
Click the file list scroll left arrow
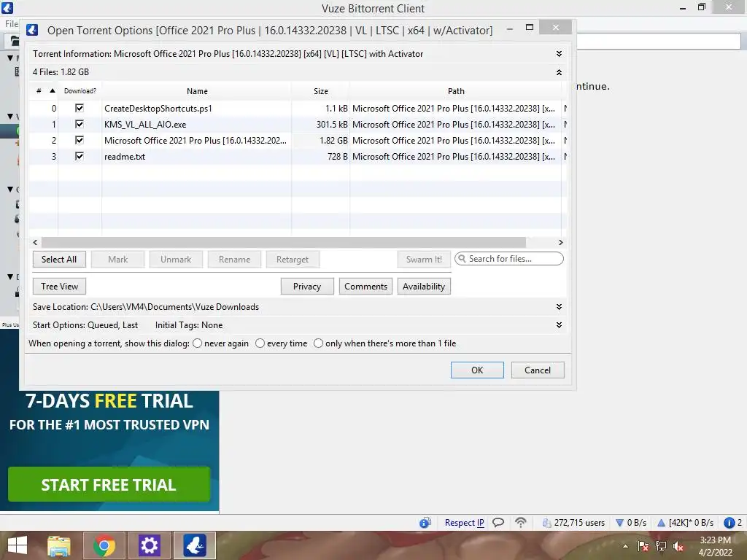(35, 242)
